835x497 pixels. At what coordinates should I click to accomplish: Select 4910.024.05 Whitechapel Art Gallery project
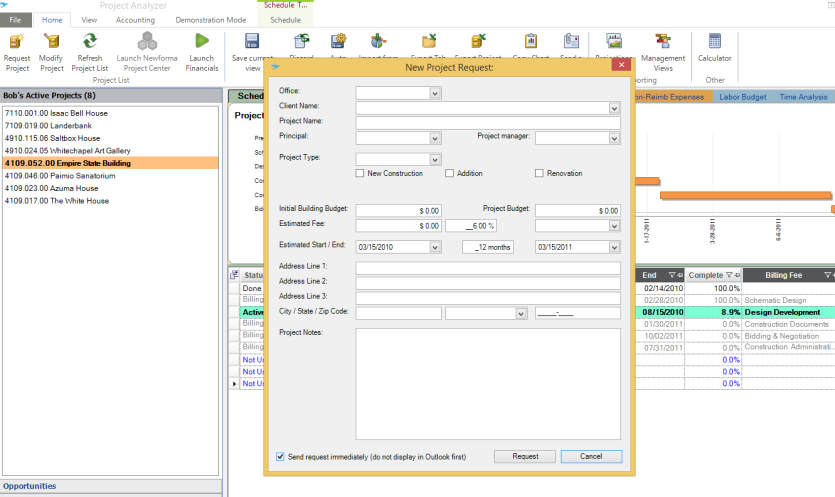click(110, 151)
